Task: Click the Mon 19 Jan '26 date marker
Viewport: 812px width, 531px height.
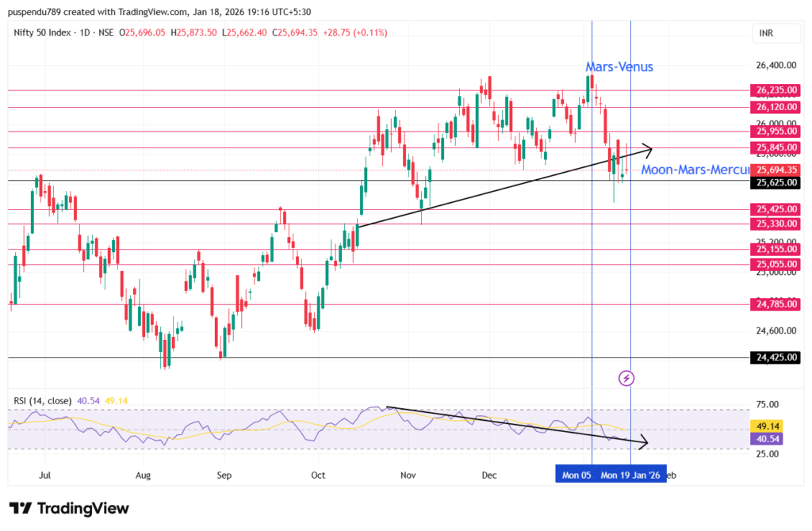Action: click(x=631, y=476)
